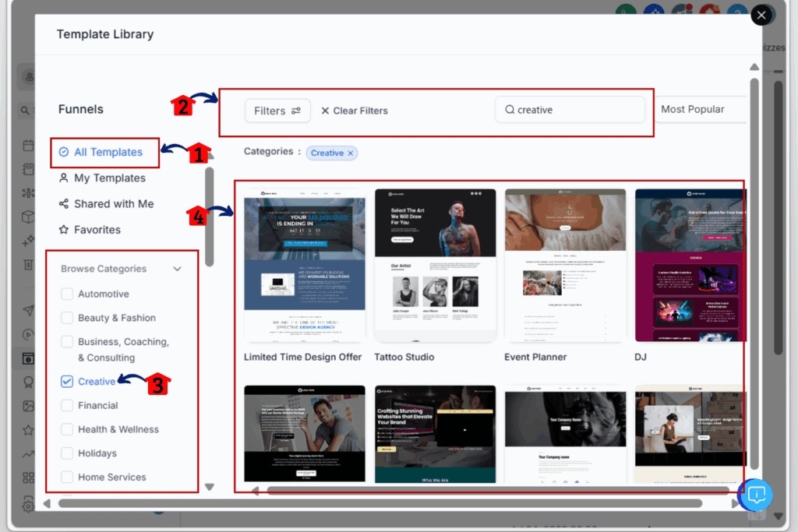Click the settings gear in background sidebar
The height and width of the screenshot is (532, 798).
pos(29,505)
